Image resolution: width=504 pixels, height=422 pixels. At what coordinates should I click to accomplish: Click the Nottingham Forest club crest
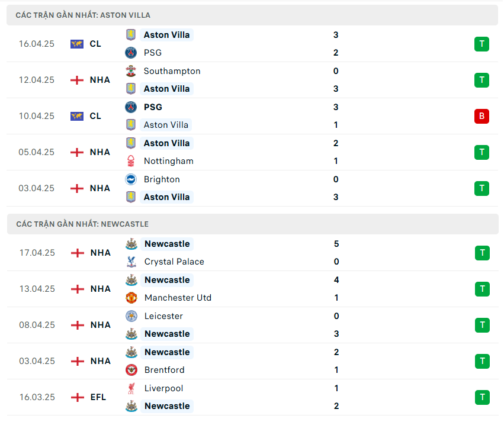[x=131, y=161]
